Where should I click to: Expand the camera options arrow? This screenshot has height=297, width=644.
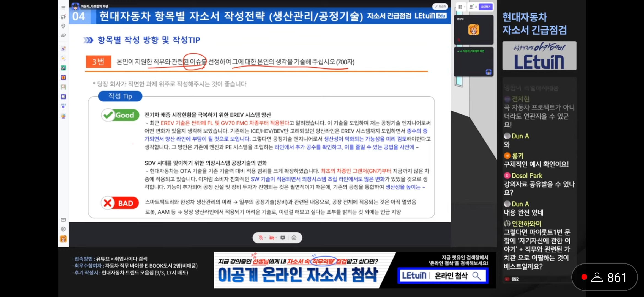pos(276,238)
